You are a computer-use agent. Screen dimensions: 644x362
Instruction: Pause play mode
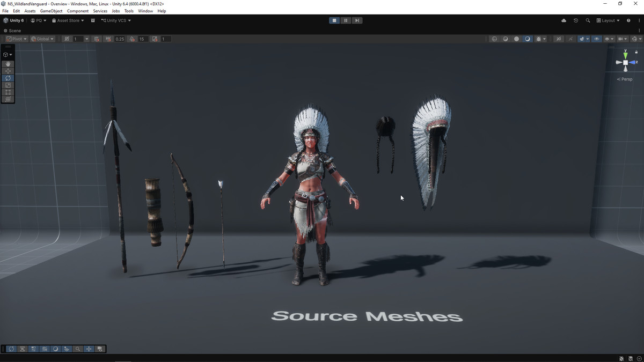coord(346,20)
